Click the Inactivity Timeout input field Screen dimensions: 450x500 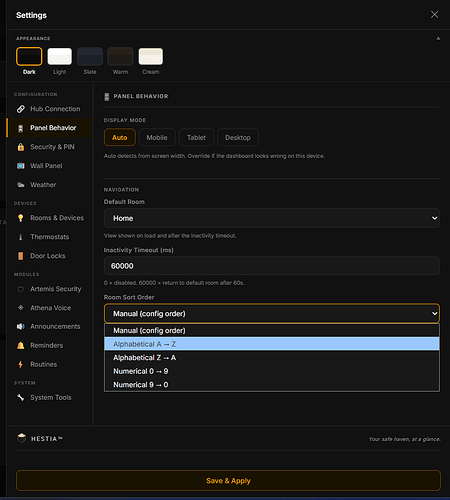coord(272,266)
